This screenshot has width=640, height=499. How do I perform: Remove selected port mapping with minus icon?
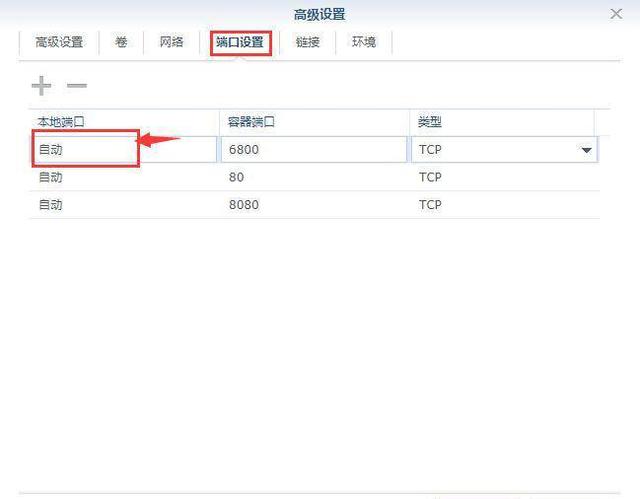77,86
